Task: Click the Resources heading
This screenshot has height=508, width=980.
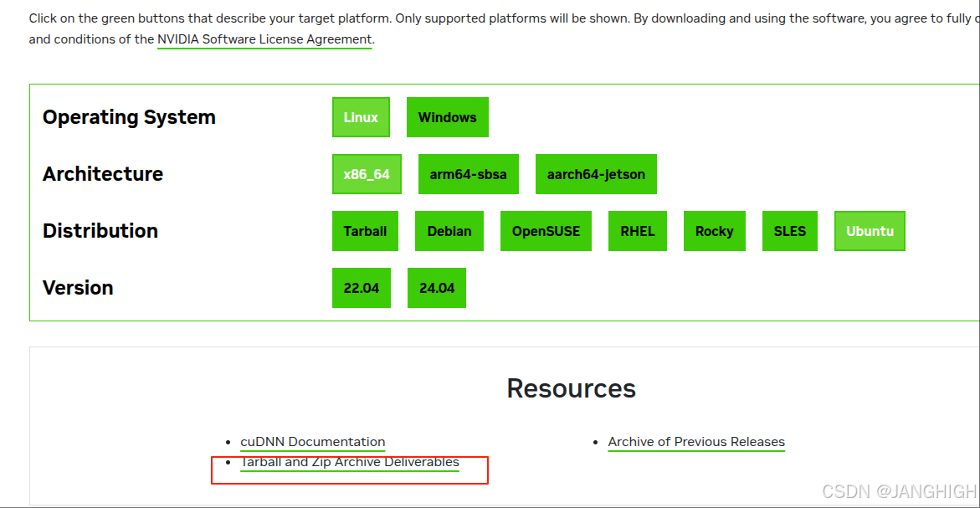Action: [x=572, y=388]
